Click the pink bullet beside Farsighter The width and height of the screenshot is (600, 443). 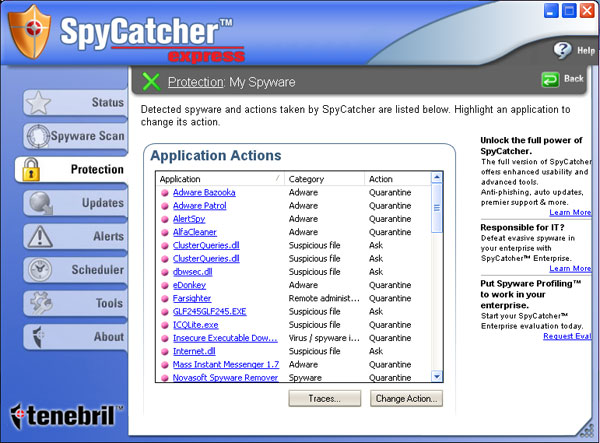[165, 299]
